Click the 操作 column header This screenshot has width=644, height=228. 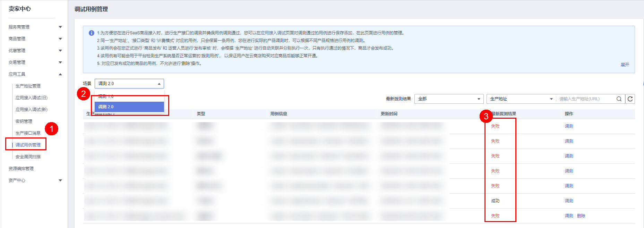569,114
